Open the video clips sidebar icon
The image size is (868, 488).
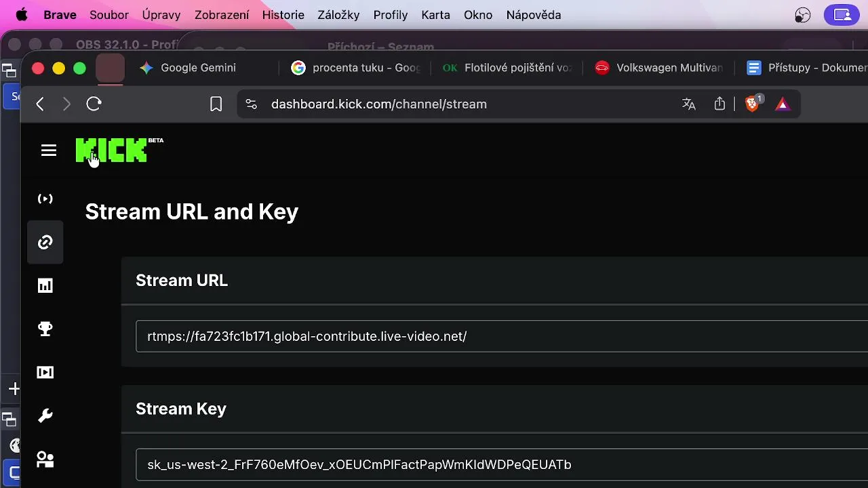pyautogui.click(x=45, y=372)
